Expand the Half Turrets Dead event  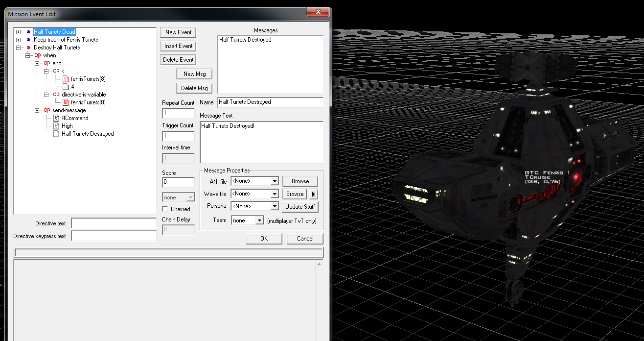[19, 32]
